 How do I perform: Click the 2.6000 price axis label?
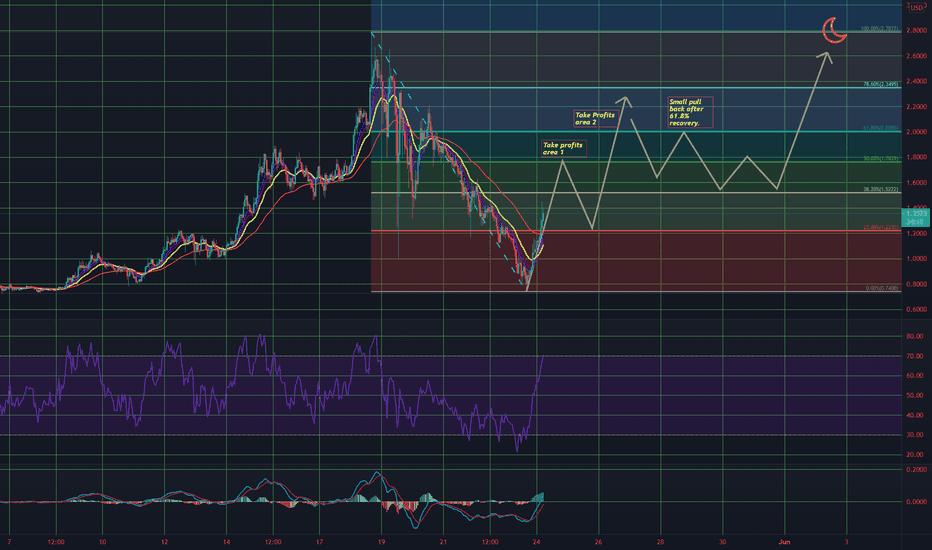917,56
